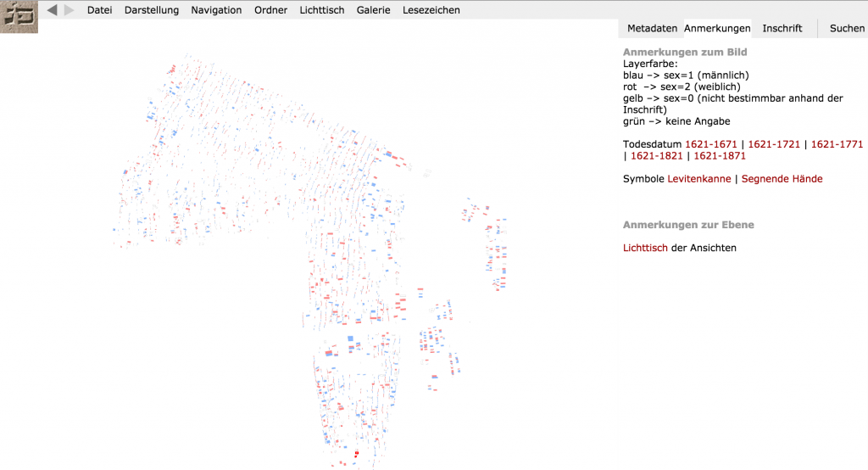Show Levitenkanne symbol layer
The image size is (868, 470).
(699, 179)
